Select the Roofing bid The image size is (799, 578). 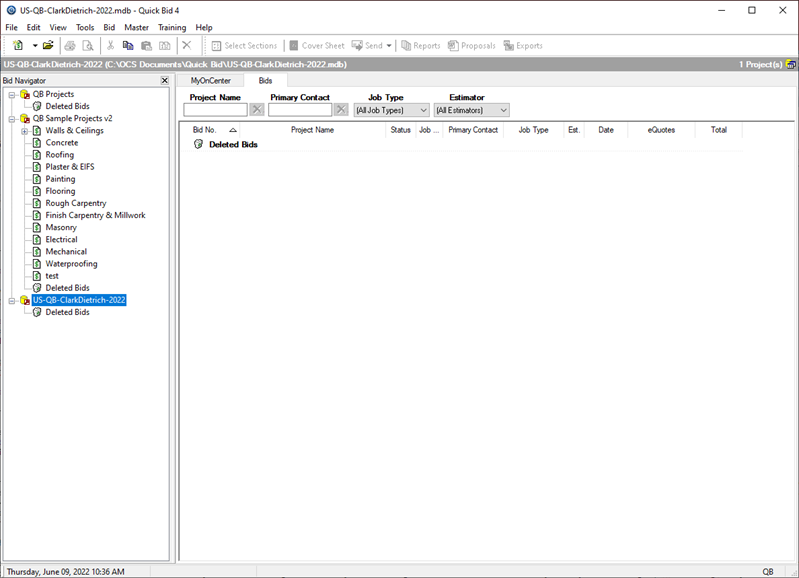coord(60,154)
